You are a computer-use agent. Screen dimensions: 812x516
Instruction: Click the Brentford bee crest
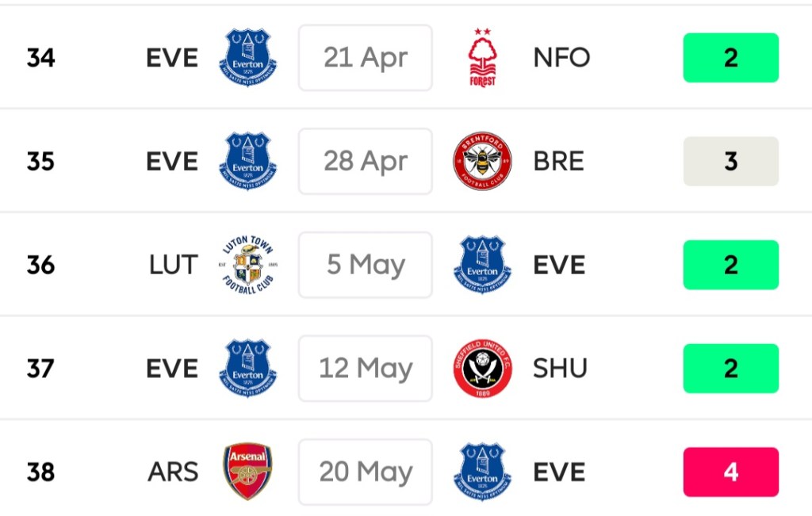482,162
